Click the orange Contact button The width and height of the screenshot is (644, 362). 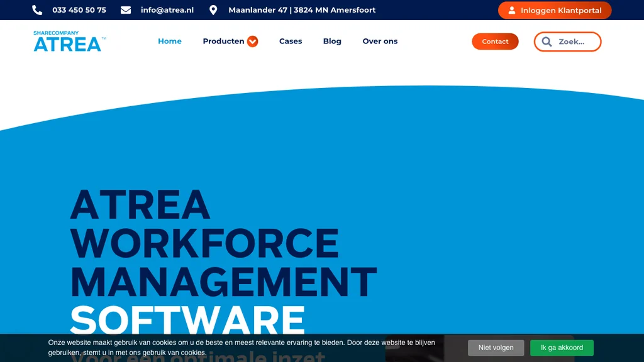495,41
